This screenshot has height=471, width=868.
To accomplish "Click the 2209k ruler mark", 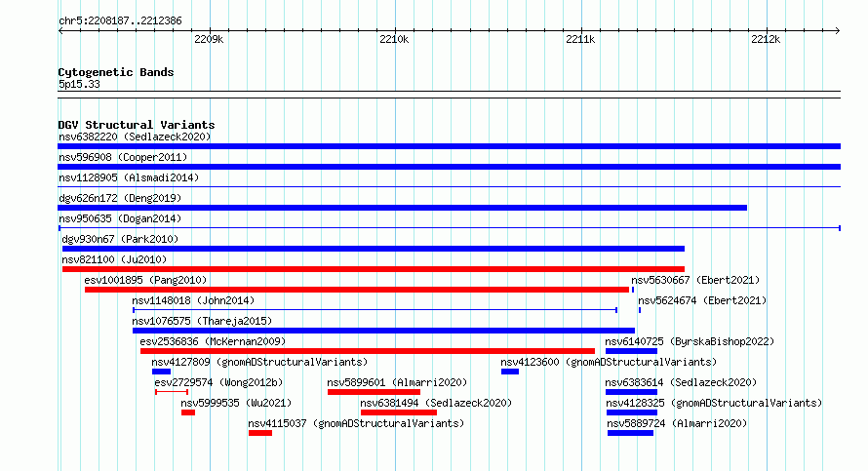I will [x=210, y=39].
